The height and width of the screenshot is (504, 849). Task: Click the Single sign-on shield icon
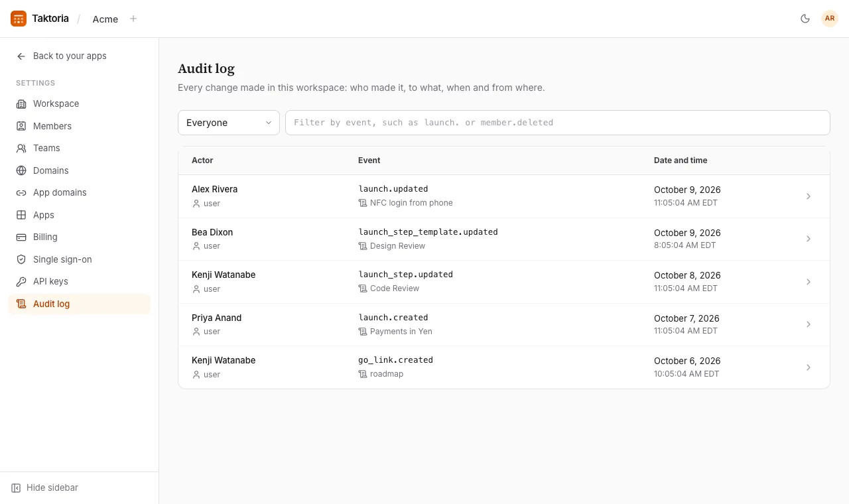click(x=21, y=259)
